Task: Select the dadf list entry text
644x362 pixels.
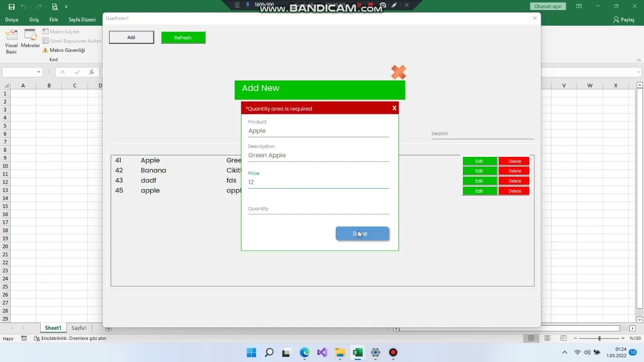Action: pos(148,180)
